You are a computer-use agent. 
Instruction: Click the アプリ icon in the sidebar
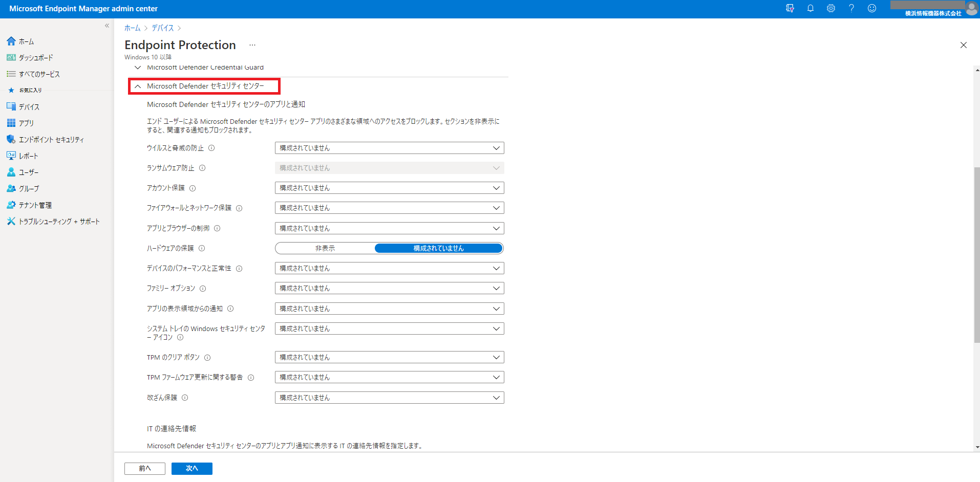click(x=11, y=123)
